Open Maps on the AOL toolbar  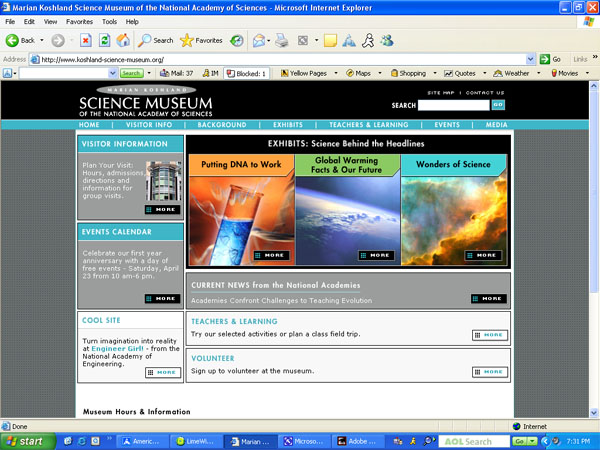(x=359, y=73)
